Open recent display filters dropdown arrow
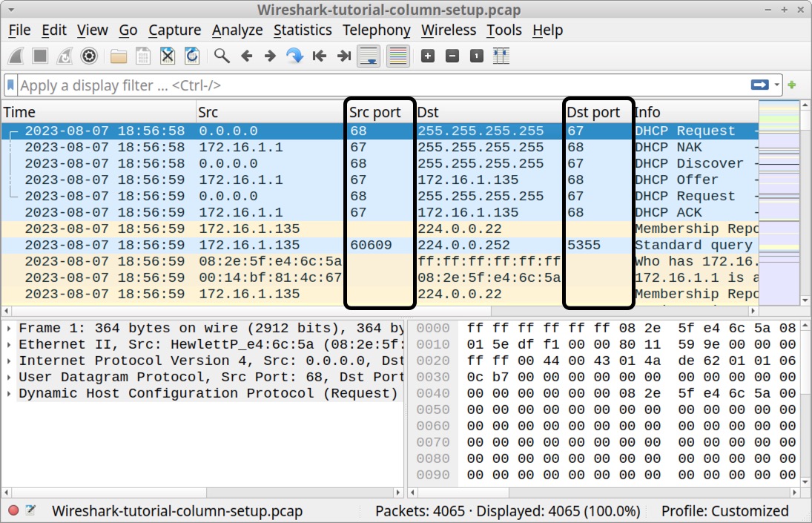Image resolution: width=812 pixels, height=523 pixels. [776, 85]
